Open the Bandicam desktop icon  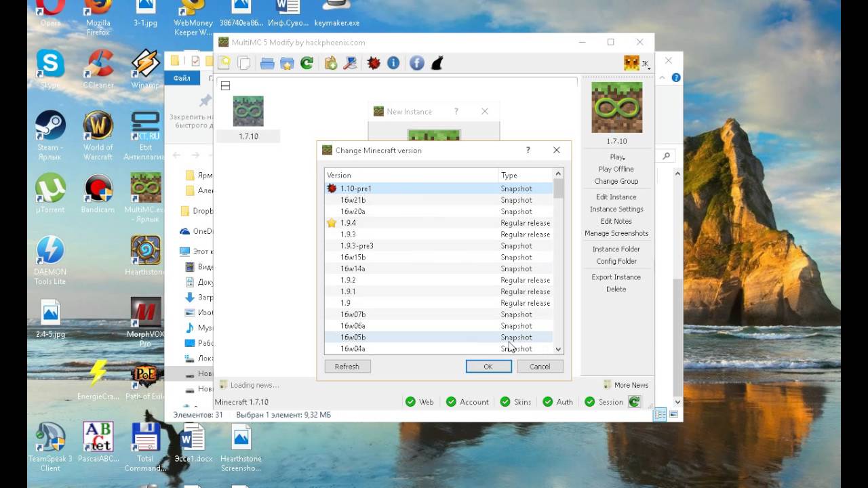[98, 194]
